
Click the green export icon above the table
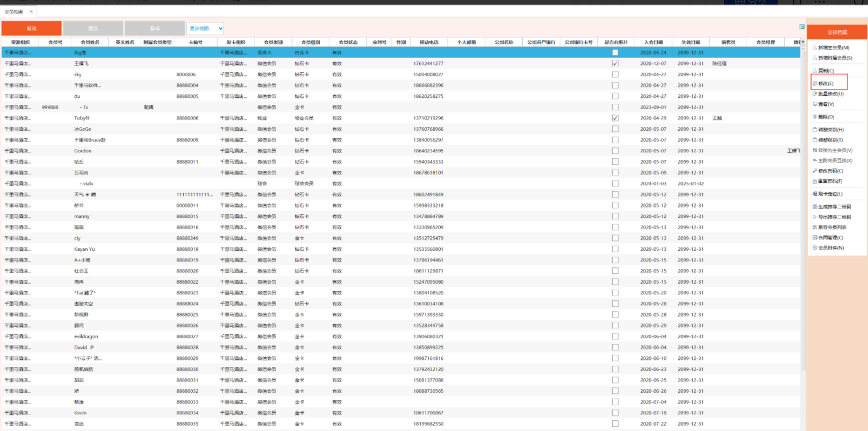[801, 27]
